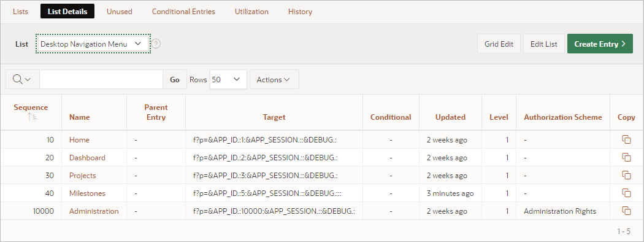View the History tab

coord(301,12)
